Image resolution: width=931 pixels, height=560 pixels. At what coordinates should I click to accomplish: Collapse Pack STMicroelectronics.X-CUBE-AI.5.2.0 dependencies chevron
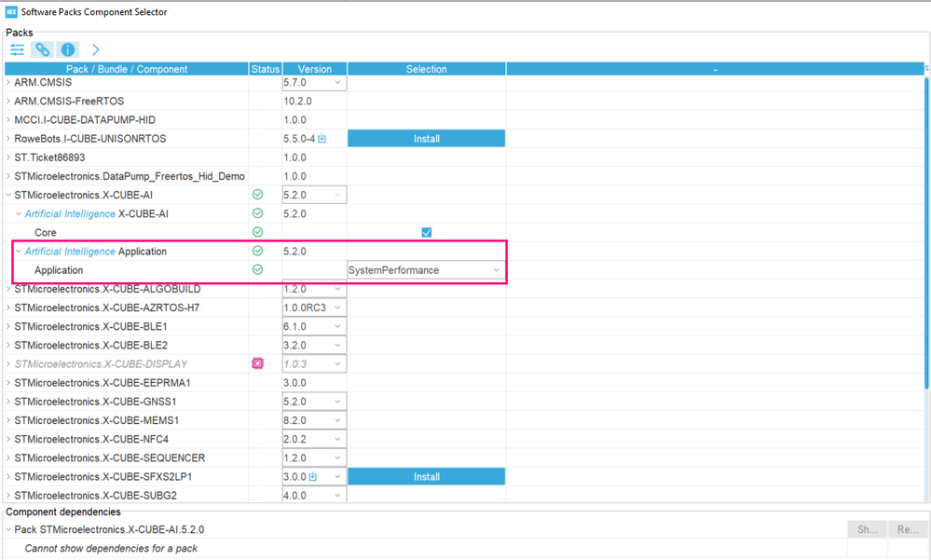(8, 529)
